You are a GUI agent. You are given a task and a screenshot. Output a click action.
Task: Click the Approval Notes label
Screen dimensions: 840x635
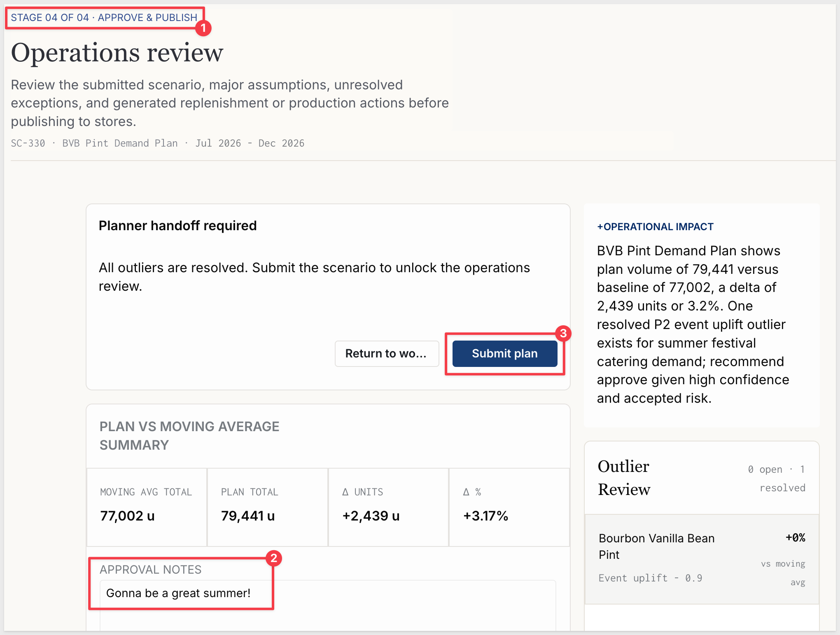click(x=151, y=570)
